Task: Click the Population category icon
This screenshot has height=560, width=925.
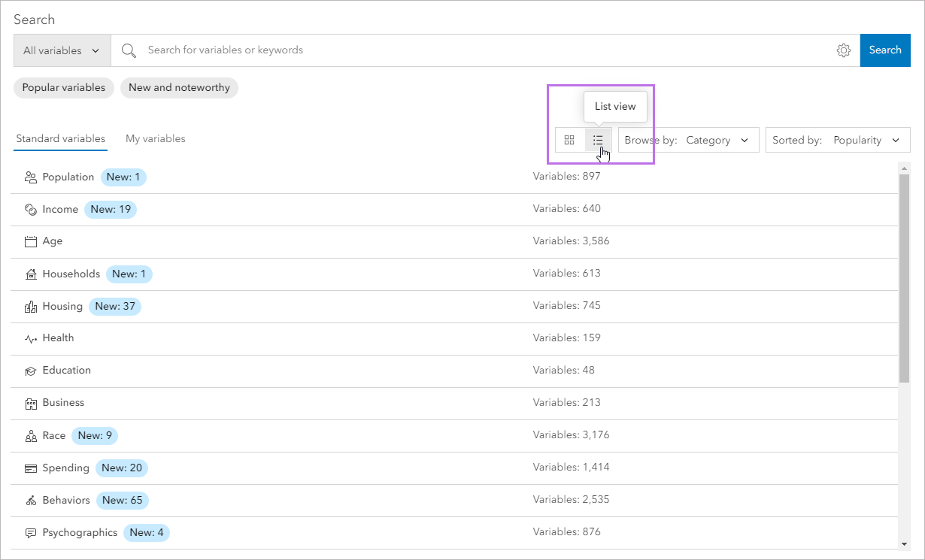Action: point(30,177)
